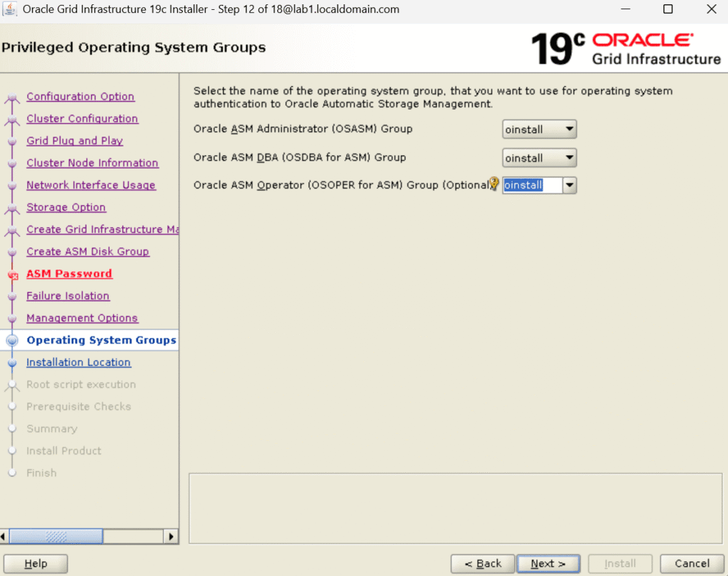The width and height of the screenshot is (728, 576).
Task: Go to Cluster Configuration step
Action: click(x=82, y=119)
